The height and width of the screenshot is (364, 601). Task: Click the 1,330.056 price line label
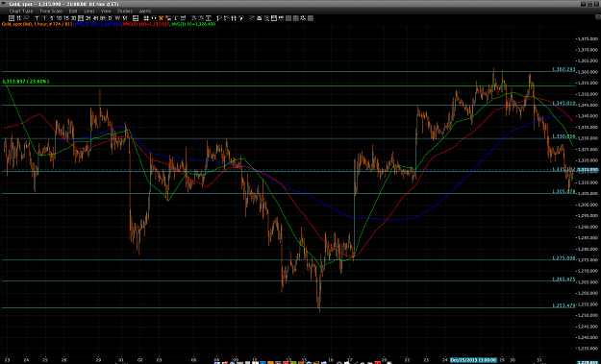[563, 136]
